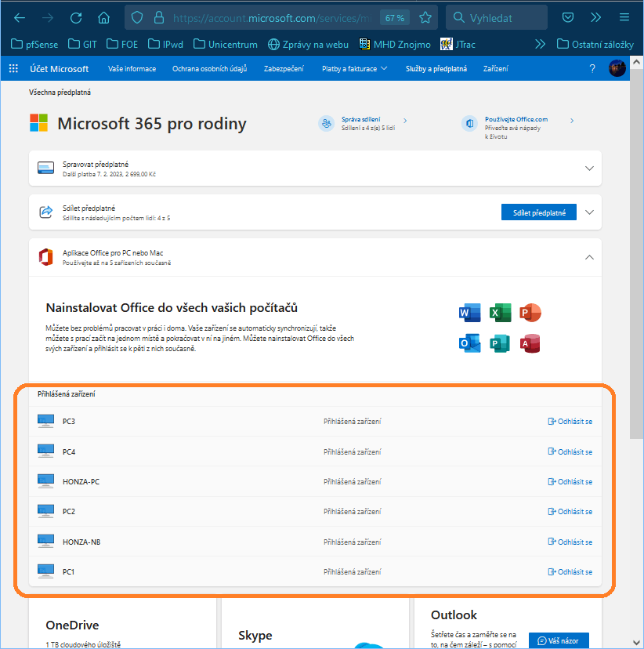
Task: Switch to Služby a předplatná tab
Action: (436, 69)
